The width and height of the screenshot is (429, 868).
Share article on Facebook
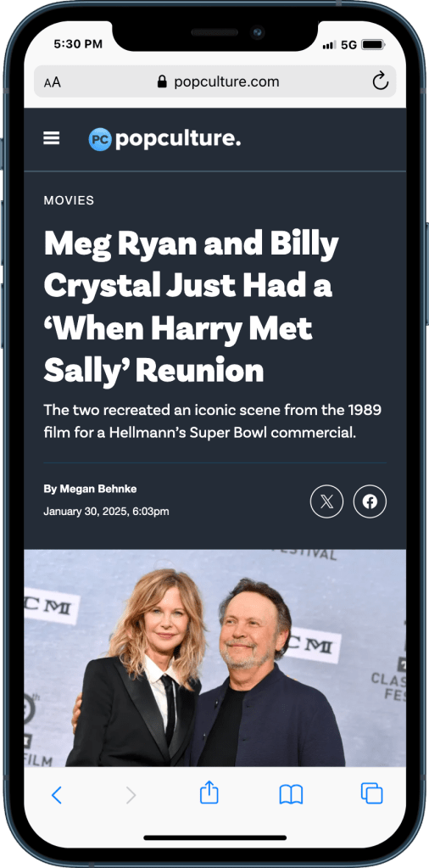point(370,501)
